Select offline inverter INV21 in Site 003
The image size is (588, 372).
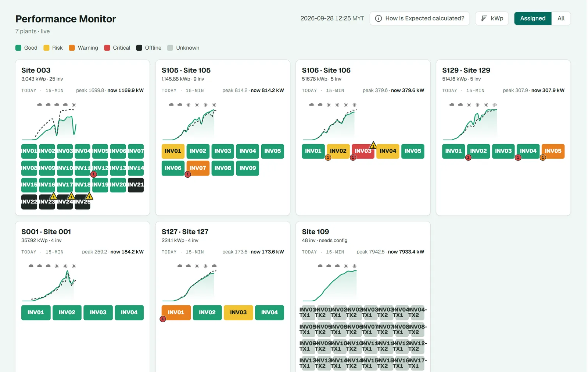point(136,185)
